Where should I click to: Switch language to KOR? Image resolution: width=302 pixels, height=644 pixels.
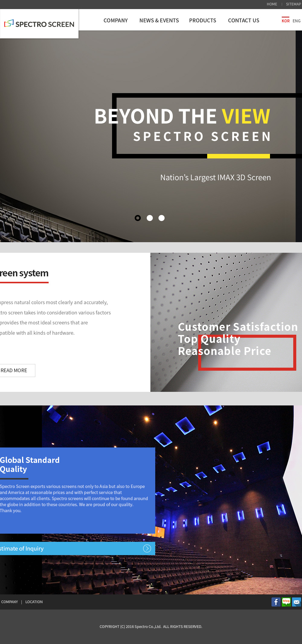coord(286,21)
